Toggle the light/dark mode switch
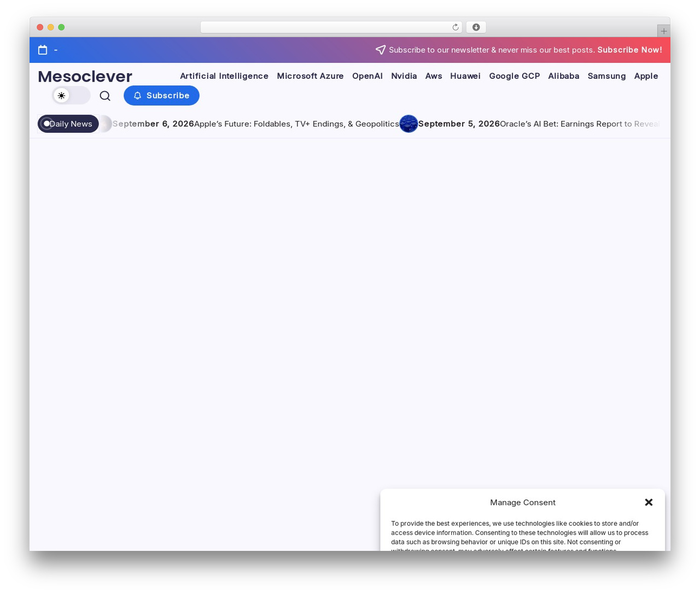Viewport: 700px width, 593px height. point(71,96)
